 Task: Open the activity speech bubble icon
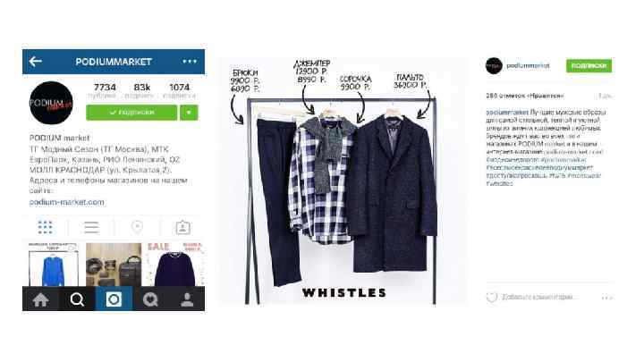point(150,299)
